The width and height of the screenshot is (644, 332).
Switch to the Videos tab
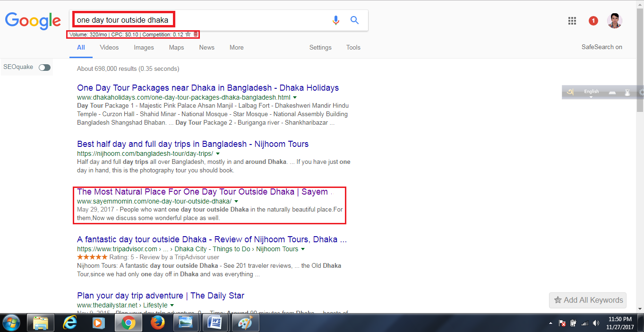[109, 47]
